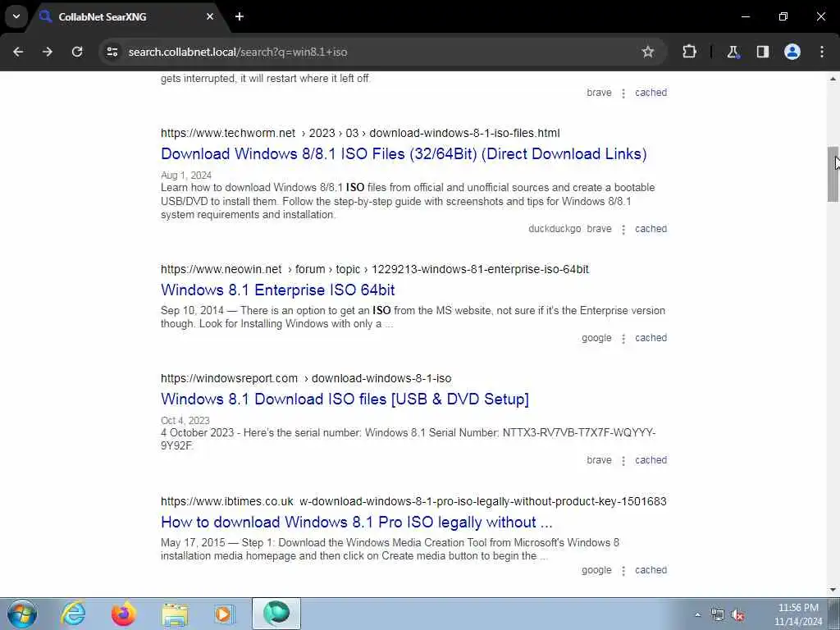Select the CollabNet SearXNG tab
The image size is (840, 630).
[129, 16]
